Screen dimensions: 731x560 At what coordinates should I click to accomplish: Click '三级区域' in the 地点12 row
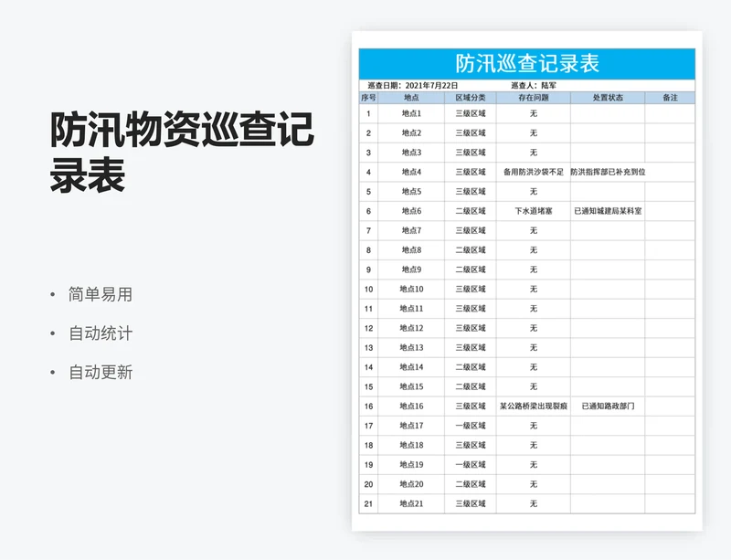point(471,328)
